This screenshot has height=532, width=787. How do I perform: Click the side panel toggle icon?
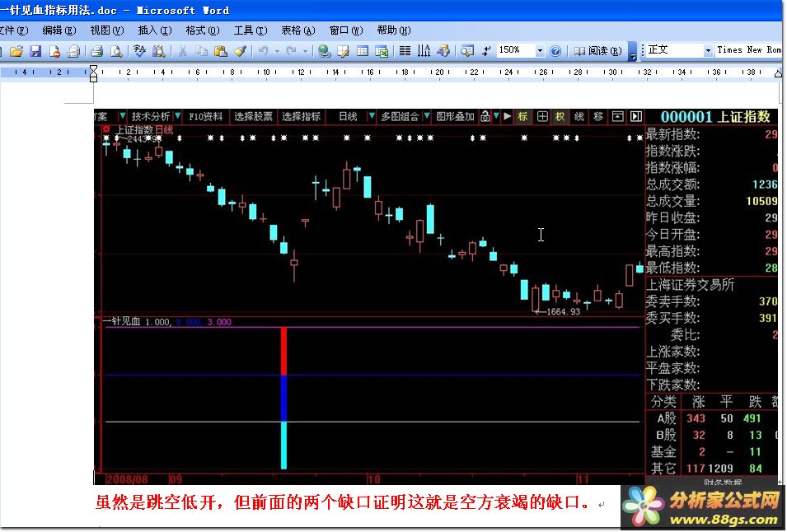tap(636, 116)
